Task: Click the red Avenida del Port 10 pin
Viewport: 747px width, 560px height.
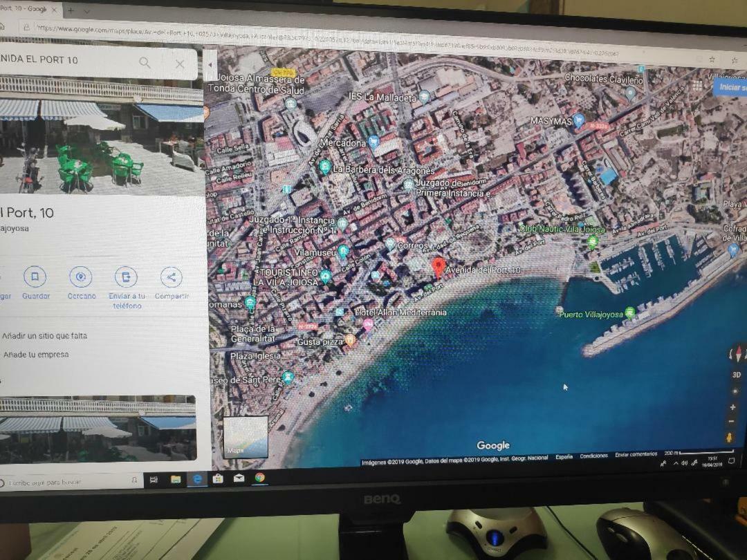Action: 439,267
